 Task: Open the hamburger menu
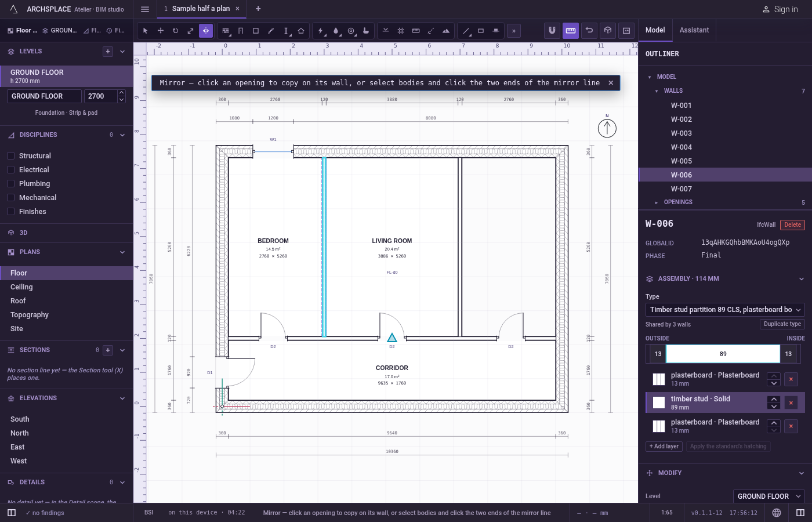[x=145, y=9]
